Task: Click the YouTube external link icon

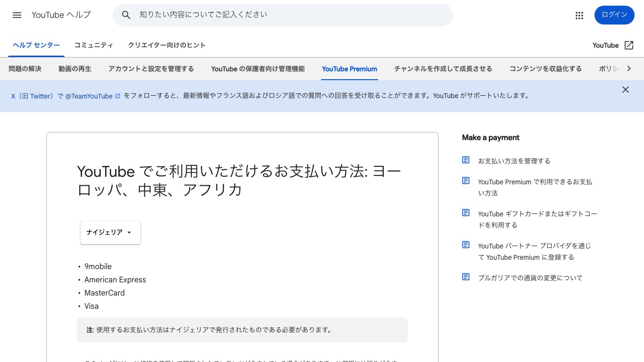Action: (629, 45)
